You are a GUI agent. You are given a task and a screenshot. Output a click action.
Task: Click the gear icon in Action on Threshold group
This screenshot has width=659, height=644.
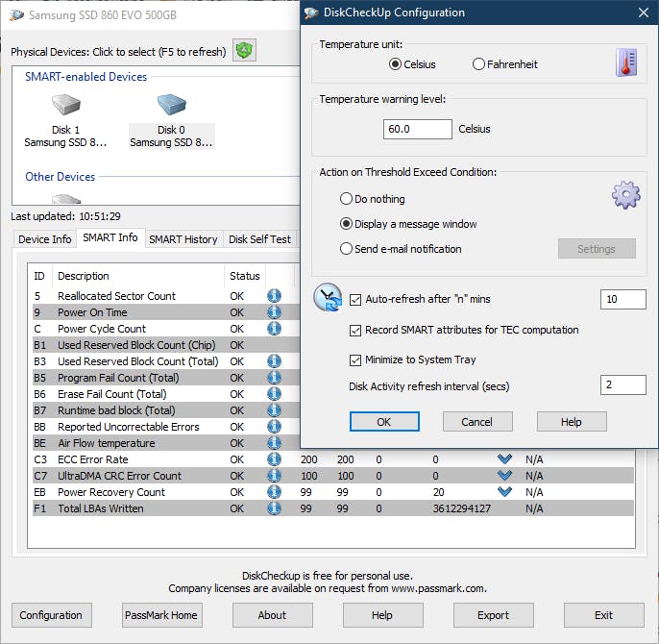point(625,194)
